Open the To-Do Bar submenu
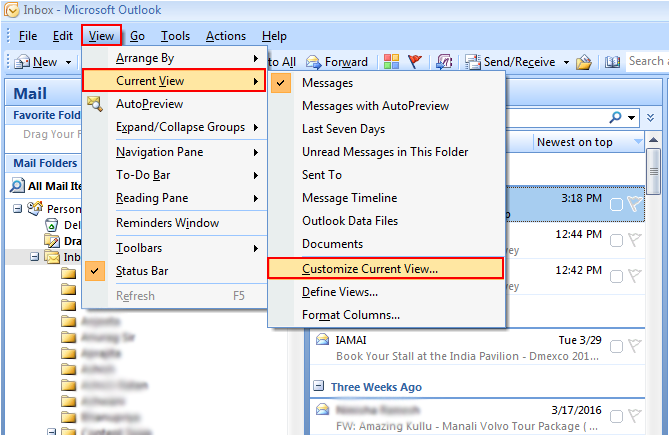This screenshot has height=435, width=669. [x=174, y=175]
